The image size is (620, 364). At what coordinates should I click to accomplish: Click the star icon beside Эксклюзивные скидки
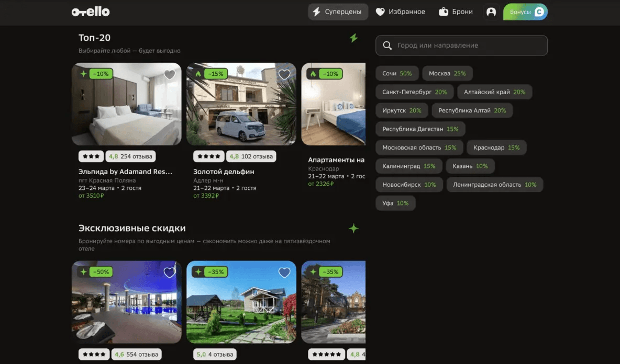click(x=353, y=228)
